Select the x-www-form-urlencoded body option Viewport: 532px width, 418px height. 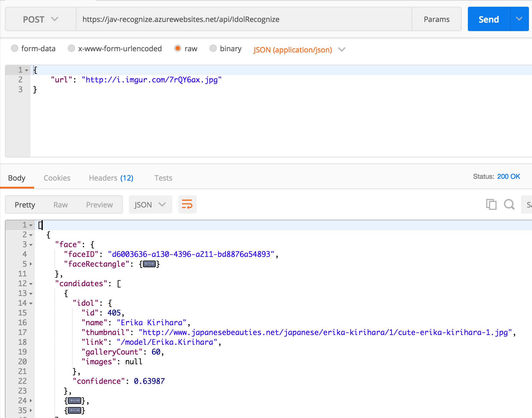(71, 49)
